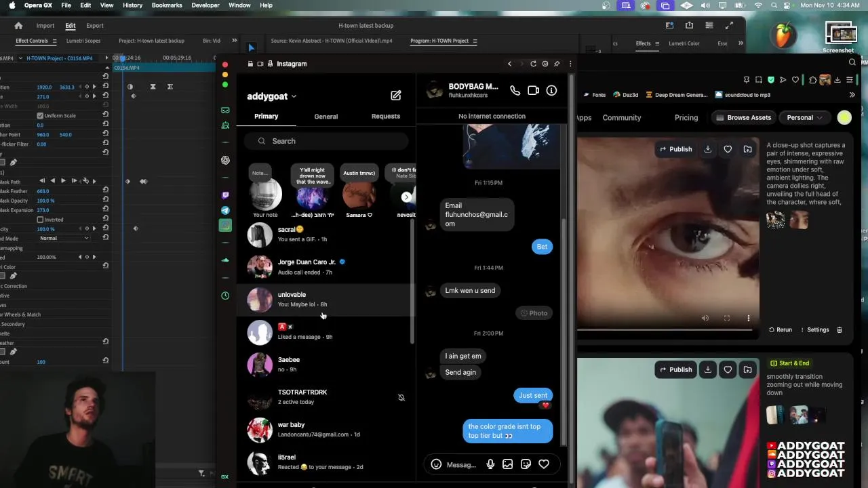Open video options three-dot menu
The height and width of the screenshot is (488, 868).
749,319
